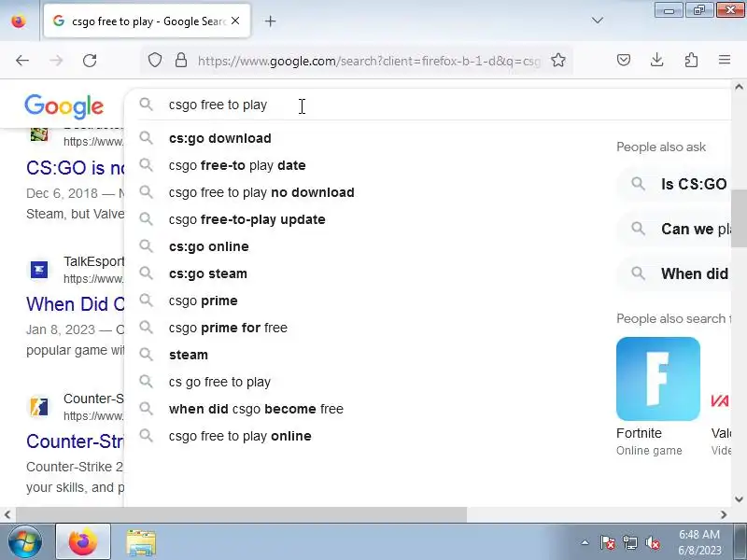Click the first result's site favicon
Image resolution: width=747 pixels, height=560 pixels.
[x=39, y=134]
